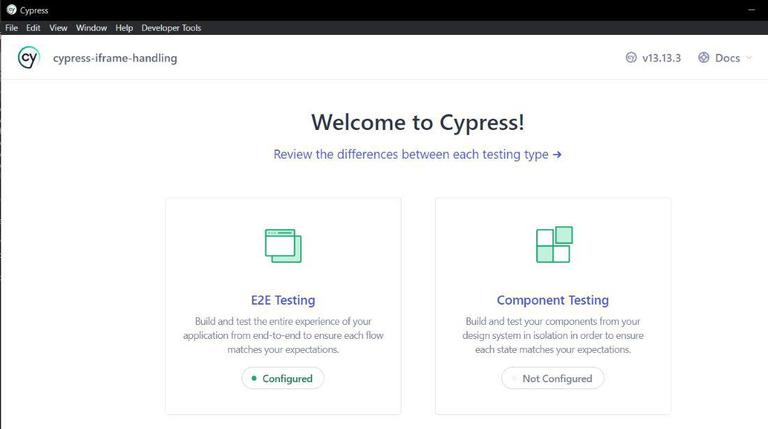Expand the Docs dropdown chevron
The image size is (768, 429).
[749, 58]
